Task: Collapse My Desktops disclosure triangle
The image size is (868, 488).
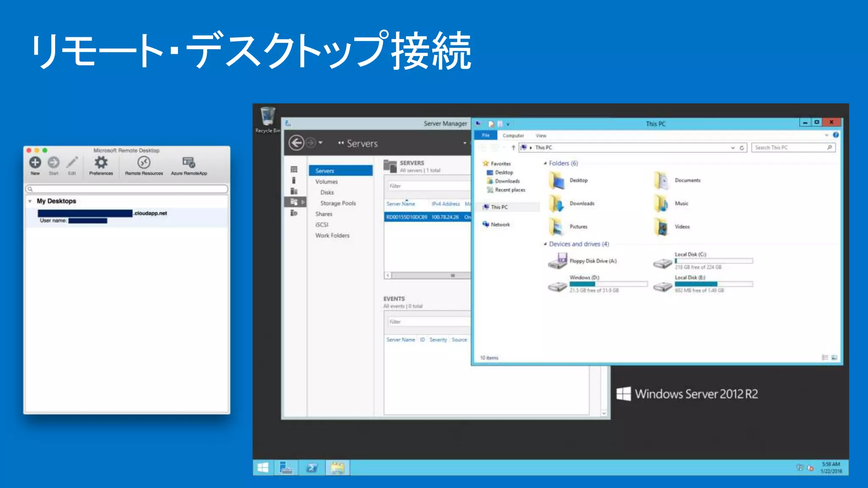Action: click(30, 201)
